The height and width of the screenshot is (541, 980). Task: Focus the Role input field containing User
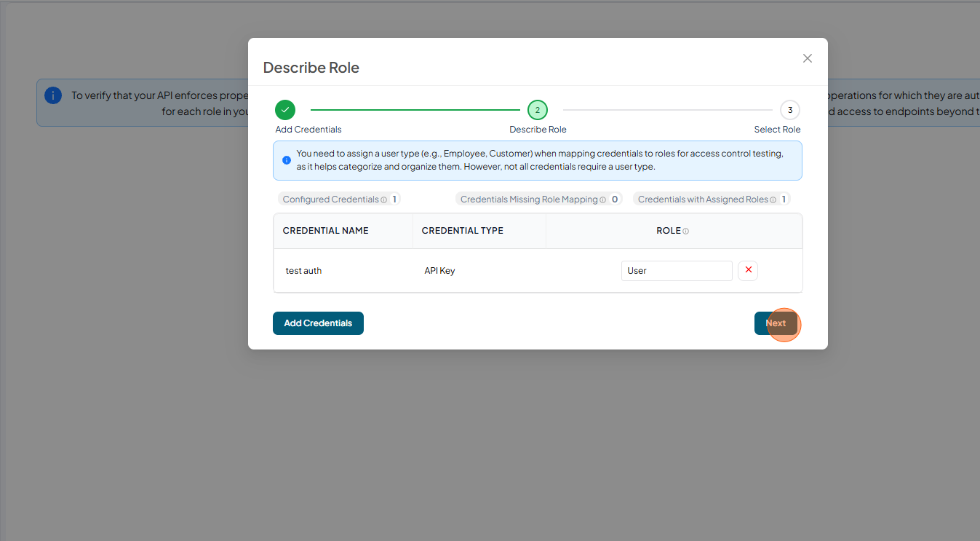(677, 270)
